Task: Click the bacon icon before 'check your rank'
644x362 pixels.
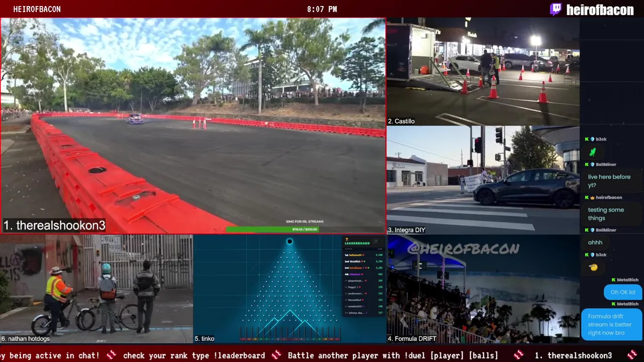Action: pos(111,355)
